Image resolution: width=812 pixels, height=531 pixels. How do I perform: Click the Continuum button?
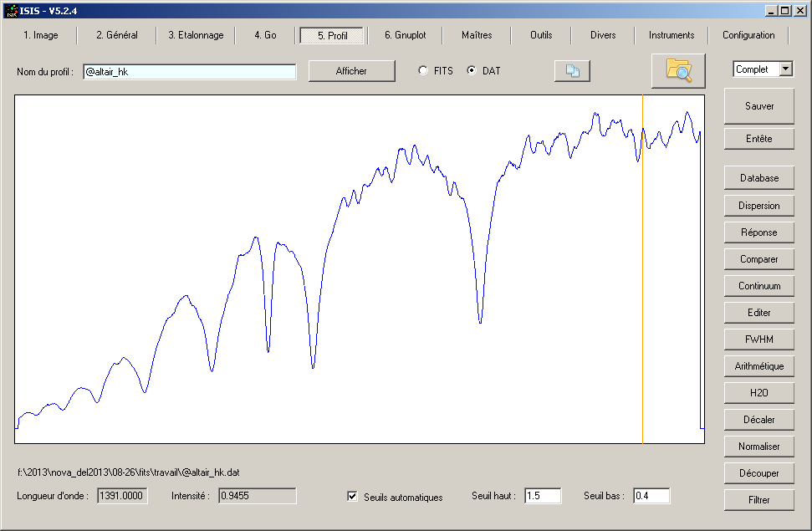[758, 286]
